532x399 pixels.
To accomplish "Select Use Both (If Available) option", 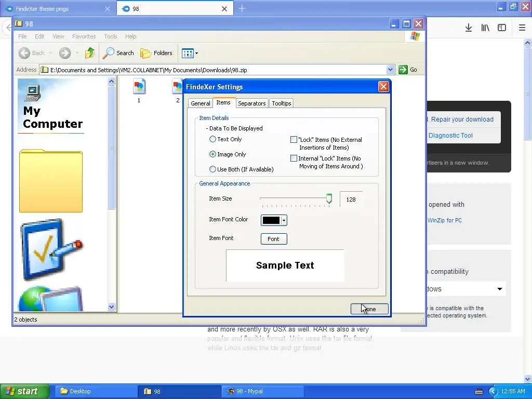I will pos(212,169).
